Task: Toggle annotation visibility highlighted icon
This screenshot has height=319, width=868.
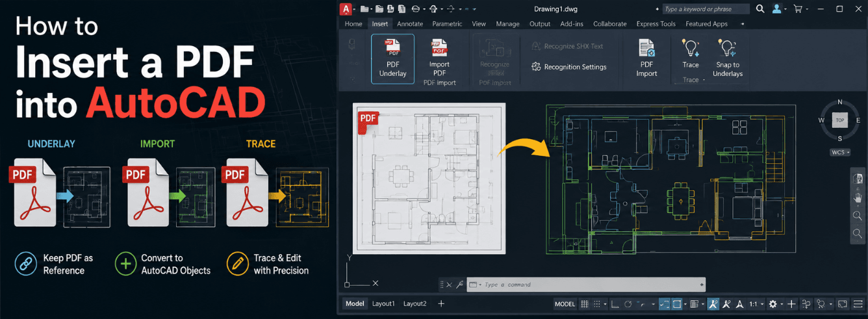Action: point(713,304)
